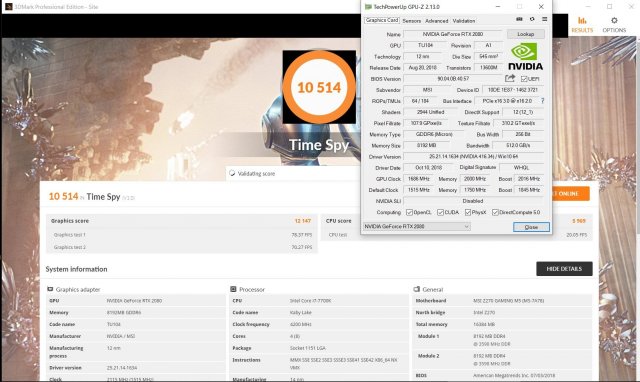This screenshot has height=382, width=640.
Task: Click the Total memory row
Action: [x=502, y=324]
